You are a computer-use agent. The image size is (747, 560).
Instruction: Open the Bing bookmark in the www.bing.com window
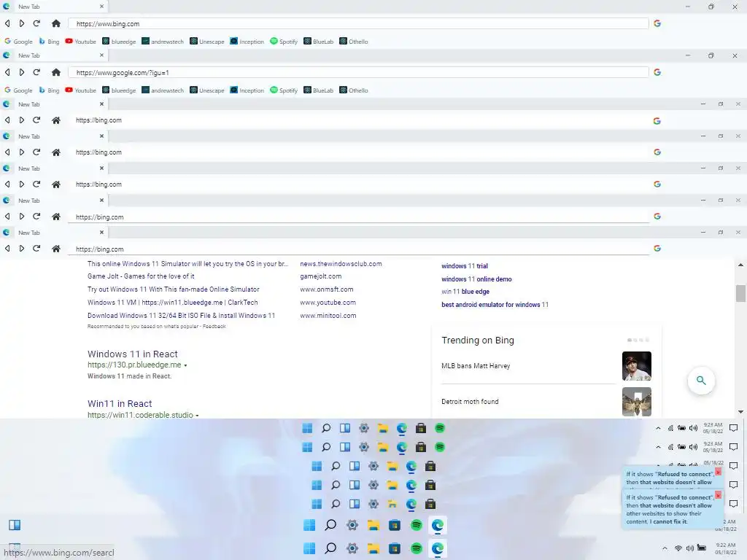[49, 42]
